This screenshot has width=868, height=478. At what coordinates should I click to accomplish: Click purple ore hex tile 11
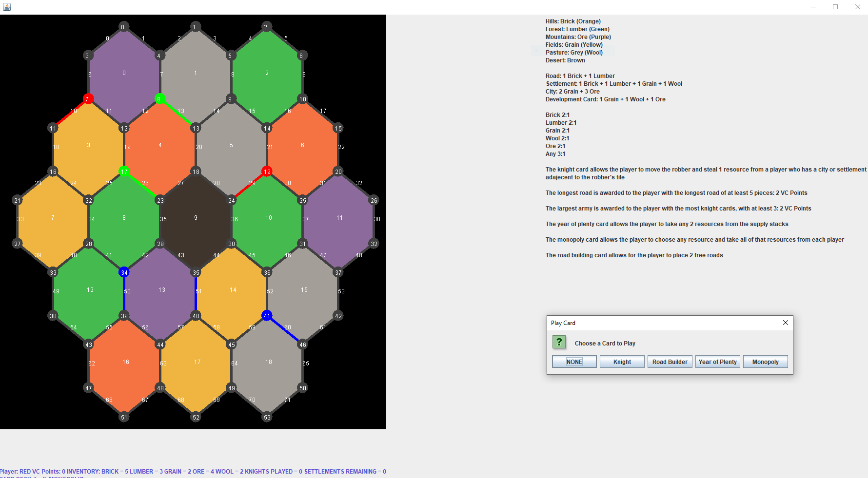(x=339, y=218)
